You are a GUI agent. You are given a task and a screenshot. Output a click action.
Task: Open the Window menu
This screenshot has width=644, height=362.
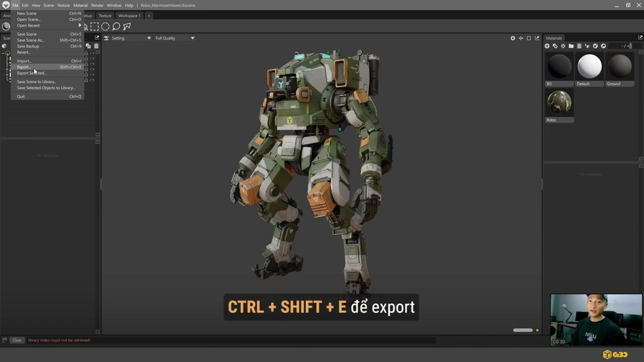(x=114, y=5)
